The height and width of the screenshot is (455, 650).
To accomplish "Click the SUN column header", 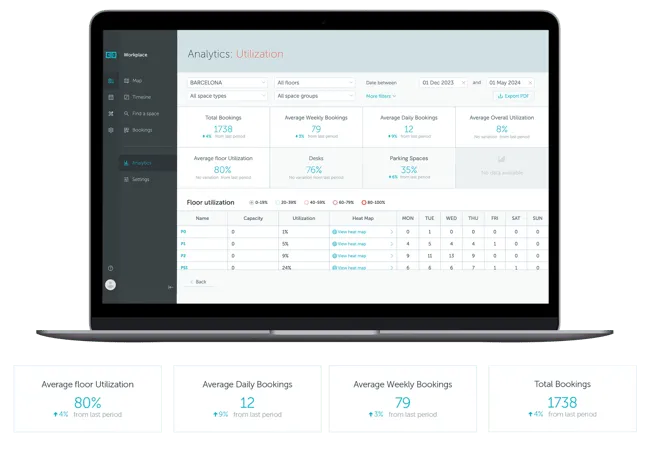I will (x=537, y=218).
